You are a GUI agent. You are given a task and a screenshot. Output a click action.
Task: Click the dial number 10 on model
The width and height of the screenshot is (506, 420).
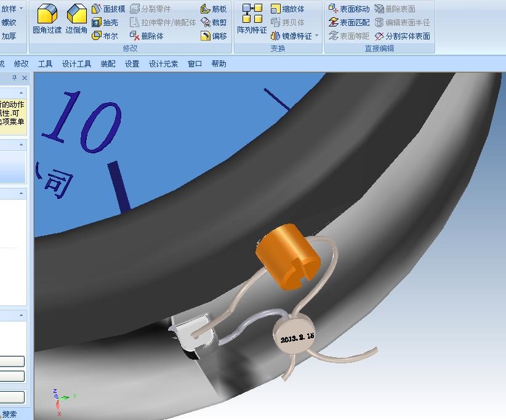pos(82,122)
